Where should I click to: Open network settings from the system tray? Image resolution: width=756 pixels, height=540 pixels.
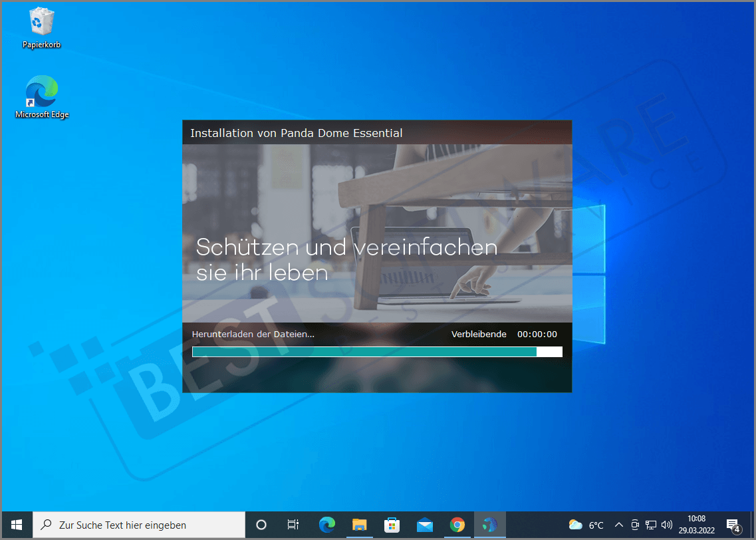(x=651, y=525)
